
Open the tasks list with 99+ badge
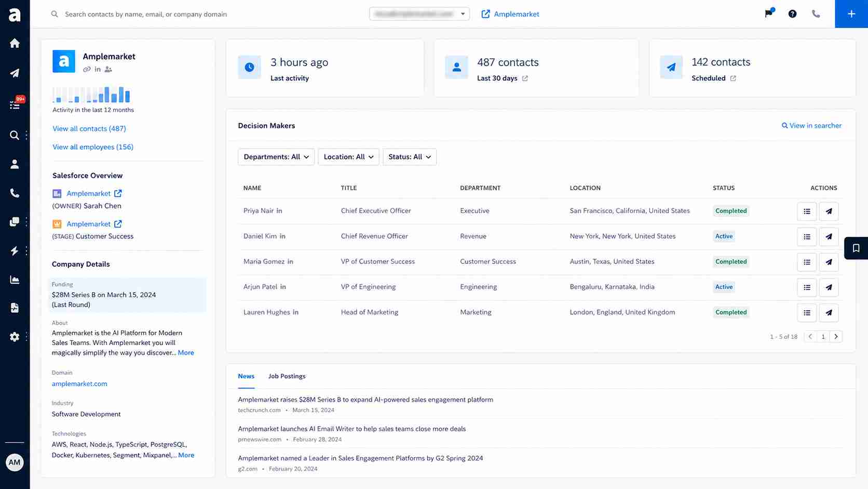coord(15,104)
